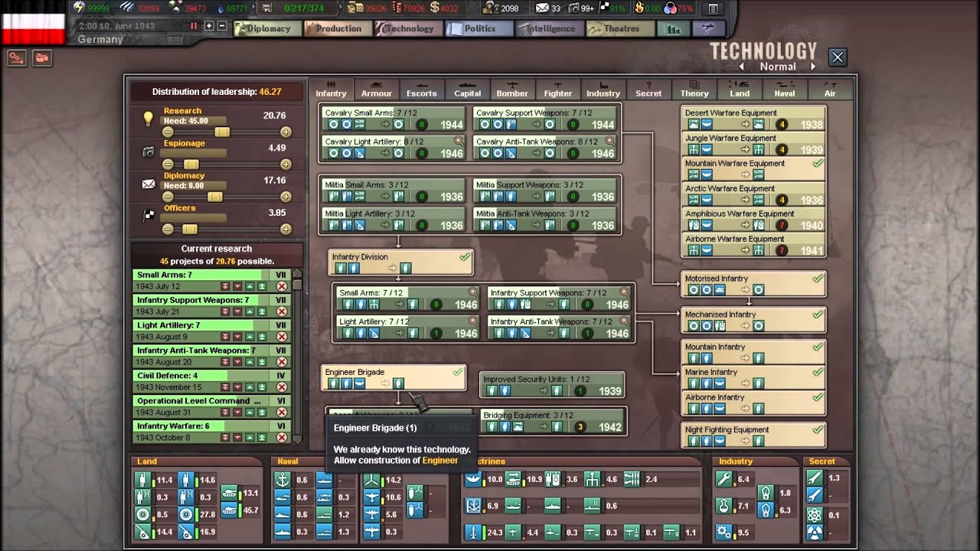This screenshot has width=980, height=551.
Task: Click the chemistry flask theory icon
Action: 724,506
